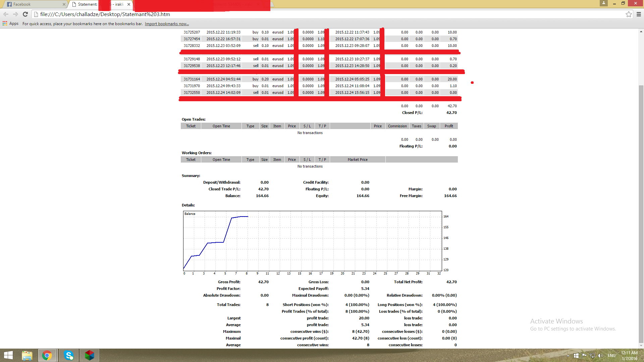Switch ENG input language indicator
Viewport: 644px width, 362px height.
(x=611, y=356)
